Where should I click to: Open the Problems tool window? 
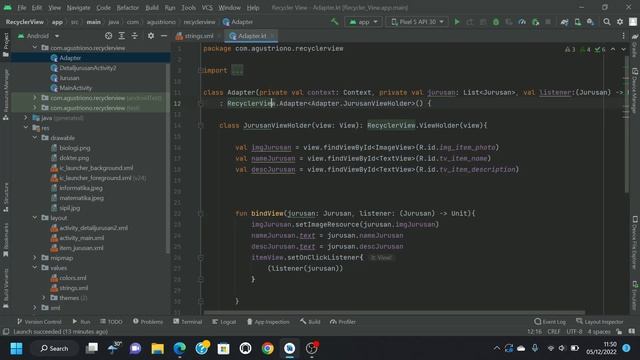pyautogui.click(x=148, y=322)
